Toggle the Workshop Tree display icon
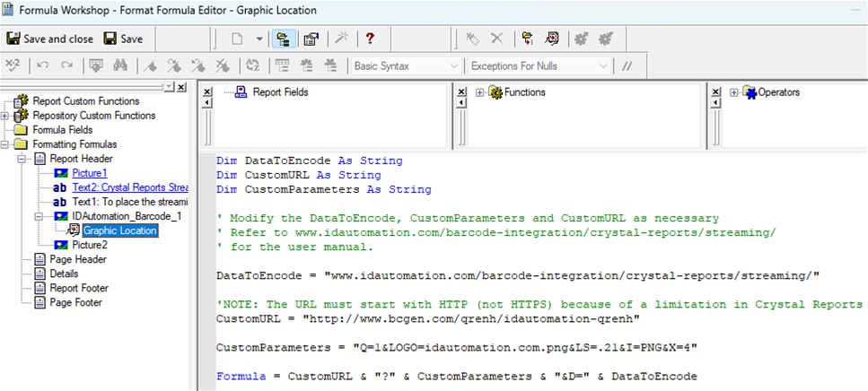 coord(284,39)
